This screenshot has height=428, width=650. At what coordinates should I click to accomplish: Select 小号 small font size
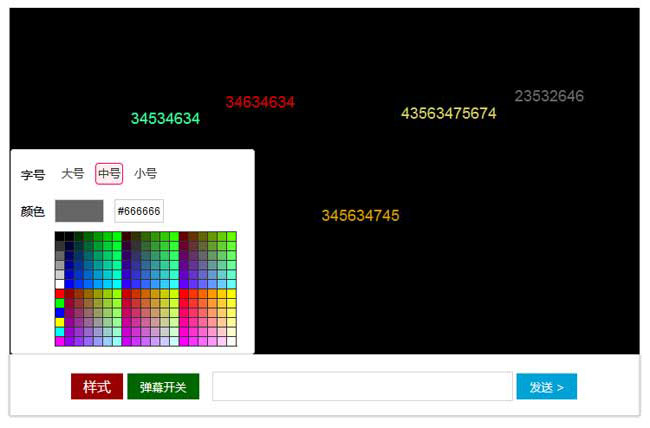(145, 174)
